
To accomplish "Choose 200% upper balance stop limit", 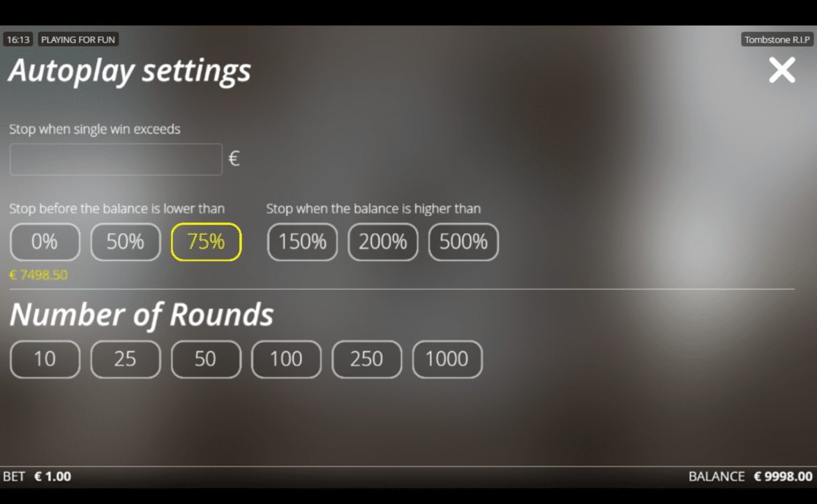I will coord(383,242).
